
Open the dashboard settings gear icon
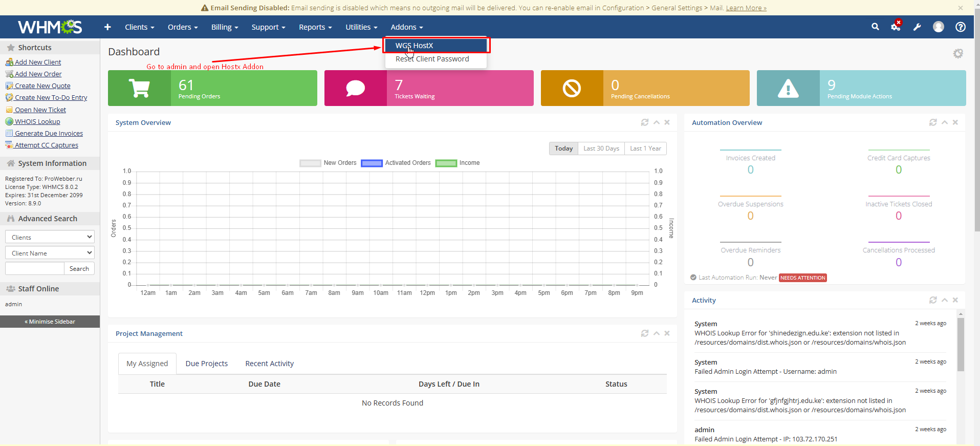click(958, 53)
